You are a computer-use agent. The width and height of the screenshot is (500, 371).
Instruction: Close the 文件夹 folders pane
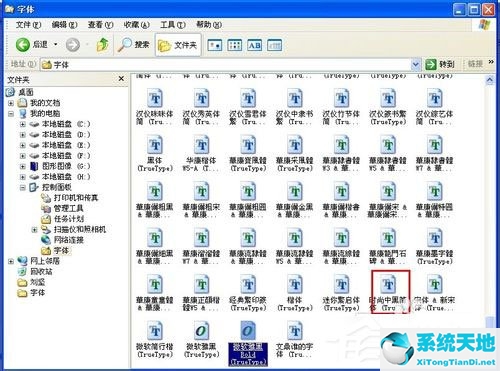pos(121,79)
